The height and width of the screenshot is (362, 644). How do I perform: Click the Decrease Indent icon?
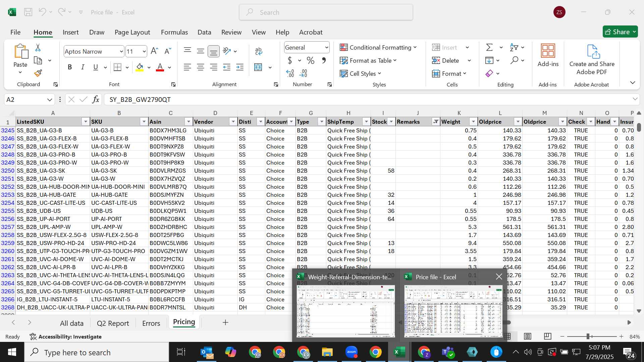pos(227,67)
